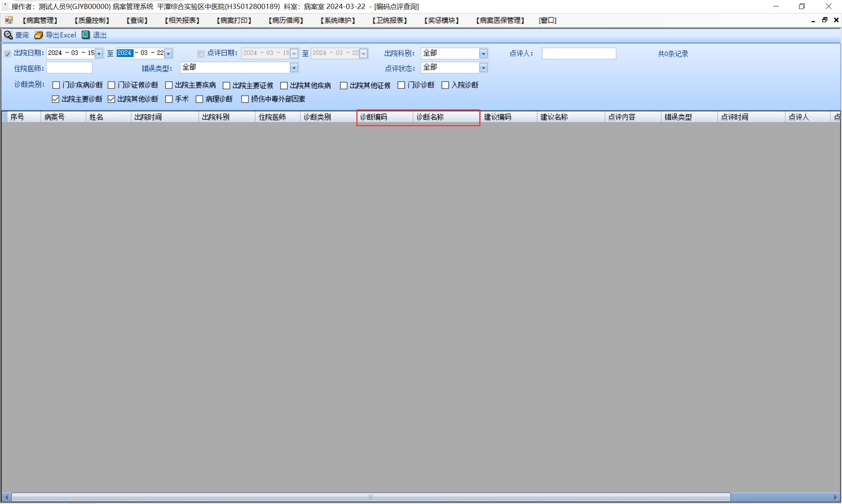Click the 导出Excel export icon
This screenshot has width=842, height=504.
[39, 35]
